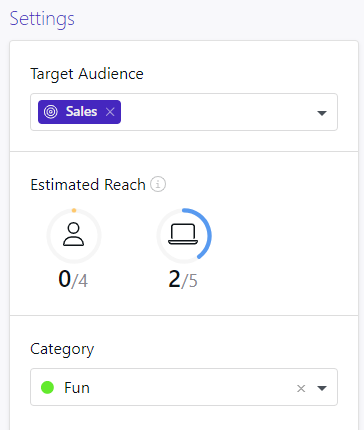
Task: Click the orange dot on users ring
Action: pos(74,210)
